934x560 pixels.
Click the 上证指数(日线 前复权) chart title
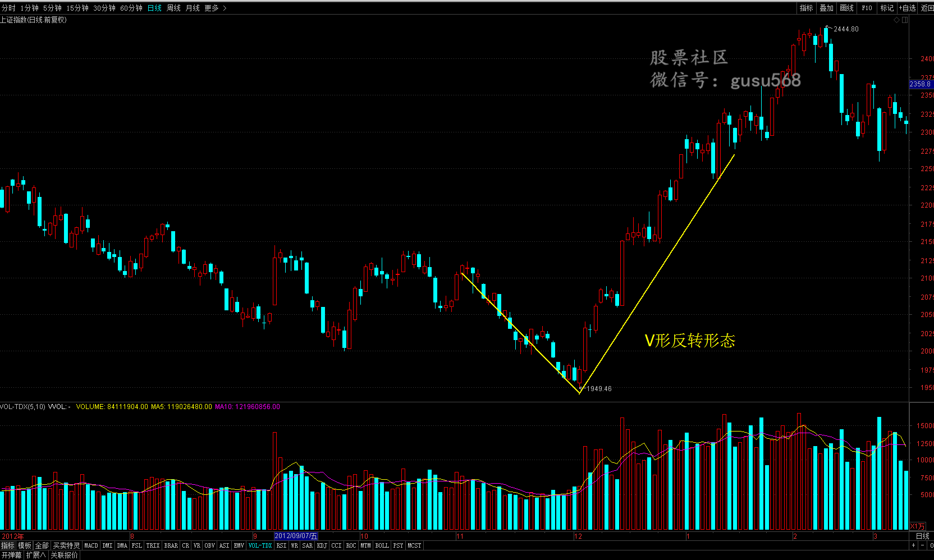(x=34, y=20)
